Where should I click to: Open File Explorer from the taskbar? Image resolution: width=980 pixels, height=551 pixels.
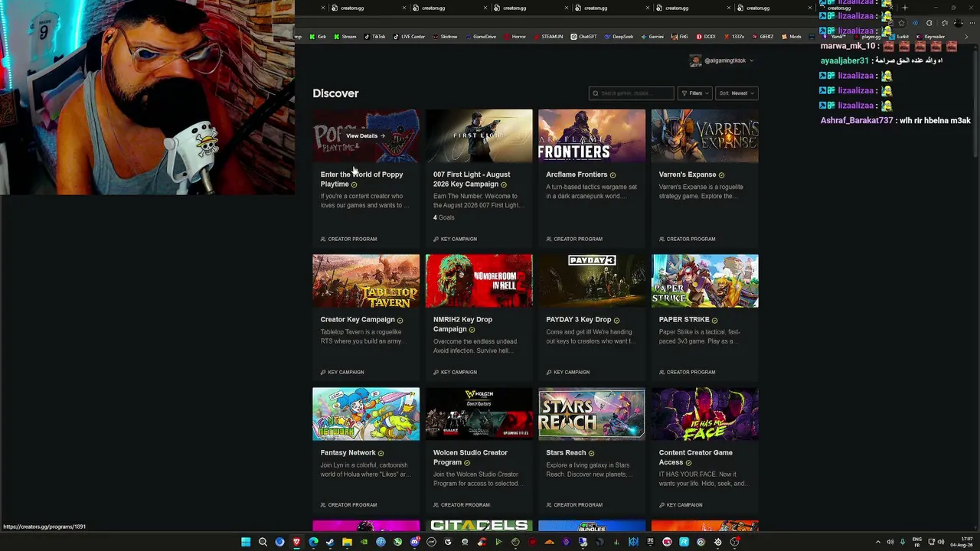(347, 542)
